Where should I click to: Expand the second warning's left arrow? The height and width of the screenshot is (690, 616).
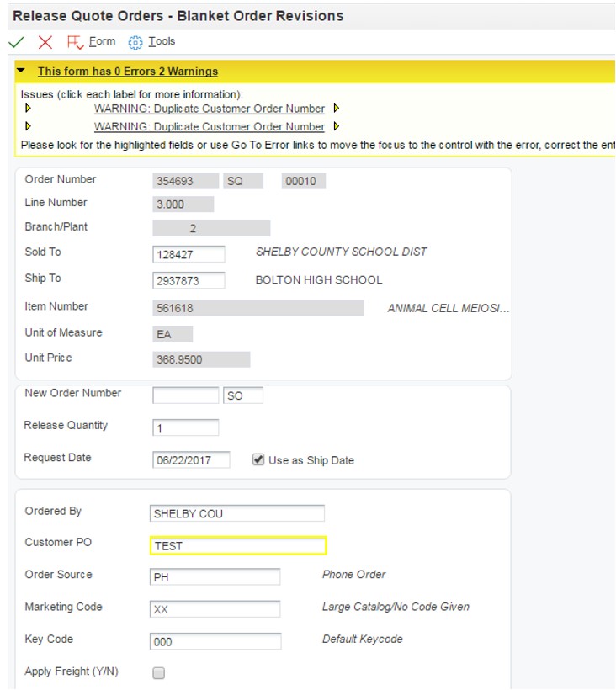click(28, 126)
